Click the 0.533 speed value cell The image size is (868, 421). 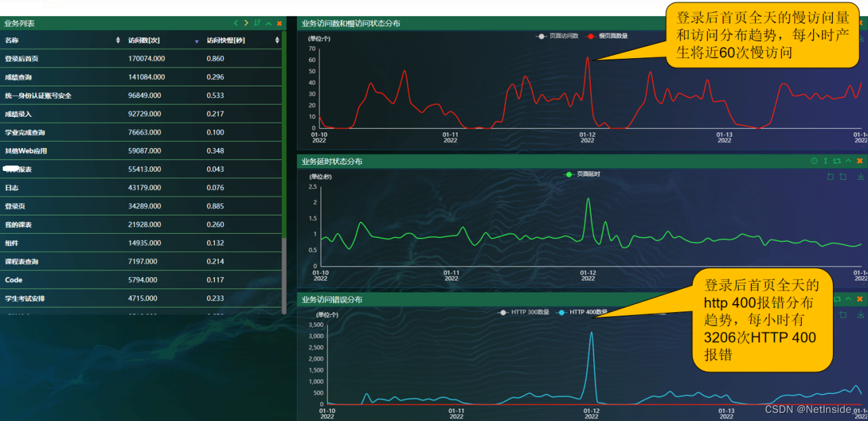tap(216, 95)
